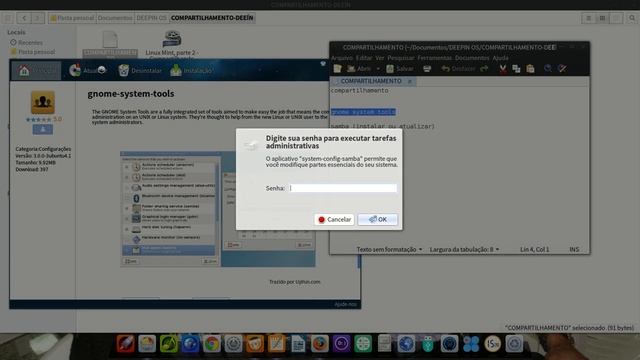The width and height of the screenshot is (640, 360).
Task: Open Largura da tabulação dropdown
Action: [464, 249]
